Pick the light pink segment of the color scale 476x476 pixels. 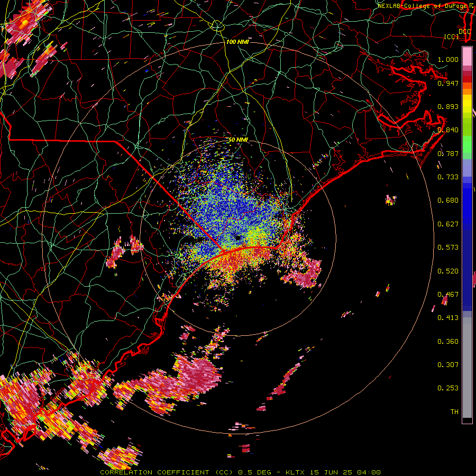tap(467, 56)
